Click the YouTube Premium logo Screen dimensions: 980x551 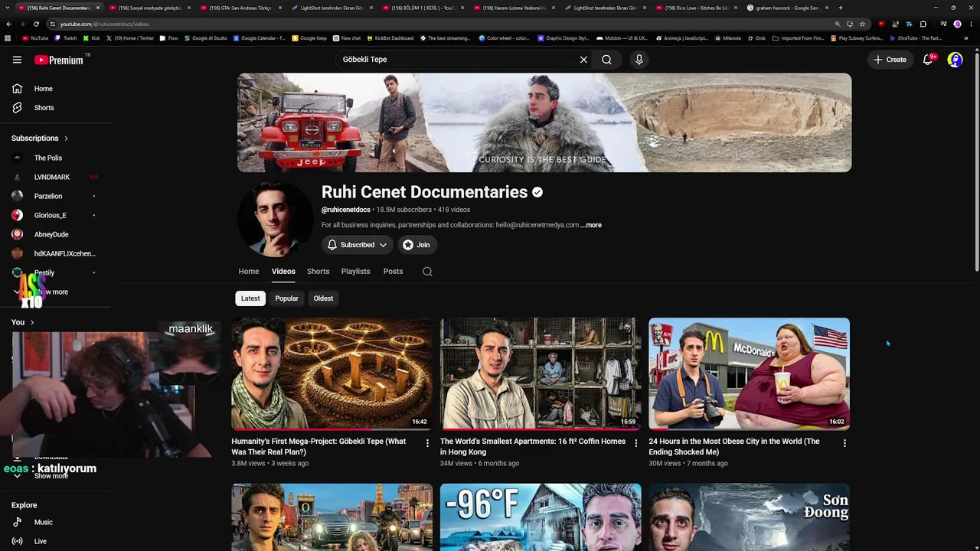58,60
